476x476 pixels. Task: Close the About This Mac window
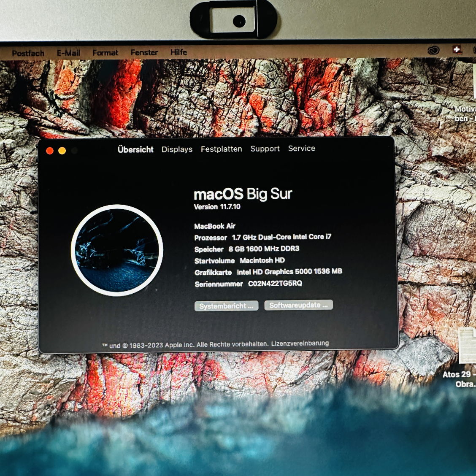tap(50, 151)
